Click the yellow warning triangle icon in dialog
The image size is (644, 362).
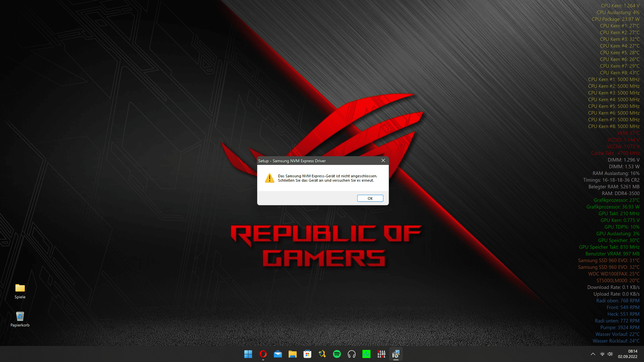[270, 178]
